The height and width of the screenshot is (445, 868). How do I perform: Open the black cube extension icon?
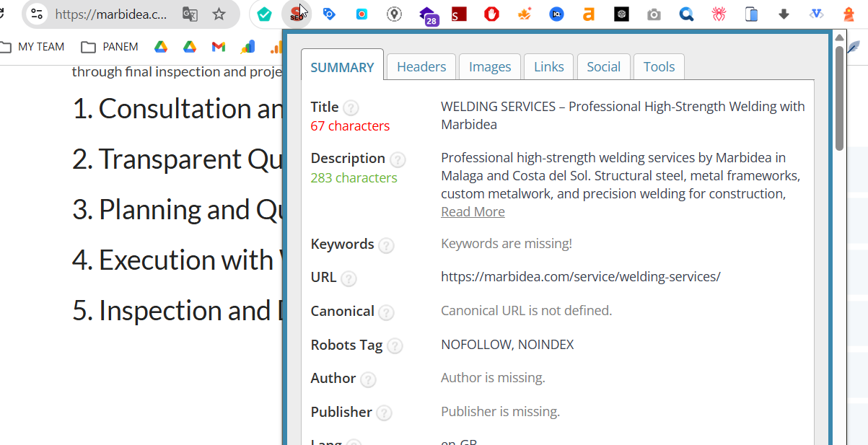[621, 14]
